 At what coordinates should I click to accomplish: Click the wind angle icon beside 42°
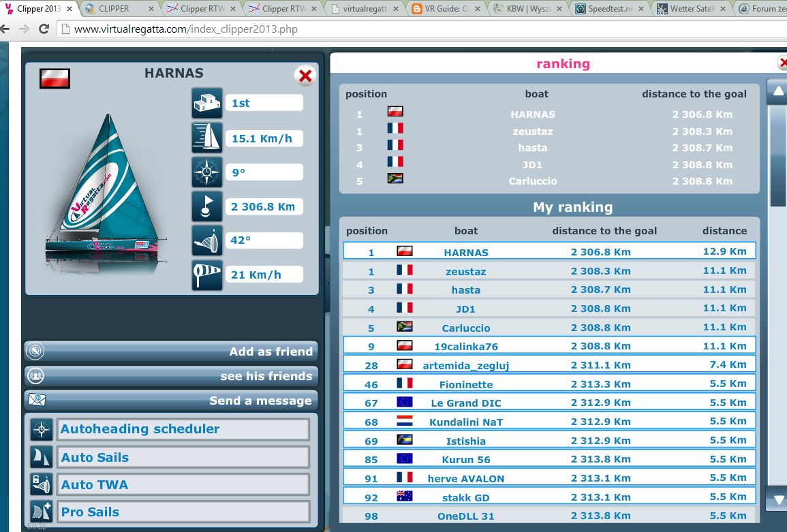coord(206,240)
